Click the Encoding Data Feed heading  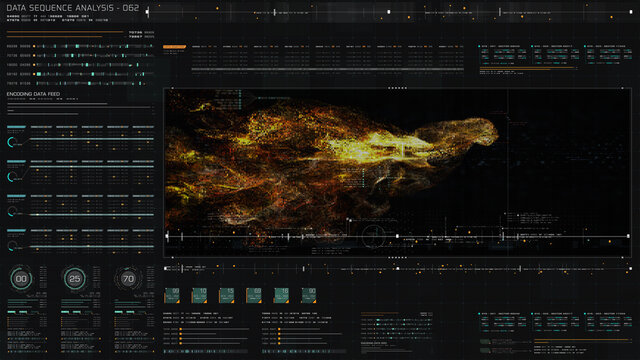tap(33, 94)
